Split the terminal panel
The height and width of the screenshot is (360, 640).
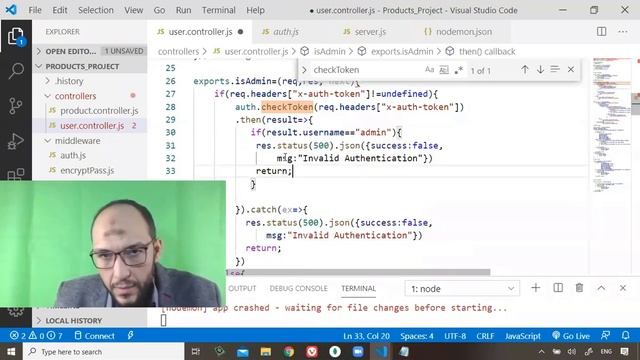coord(558,288)
